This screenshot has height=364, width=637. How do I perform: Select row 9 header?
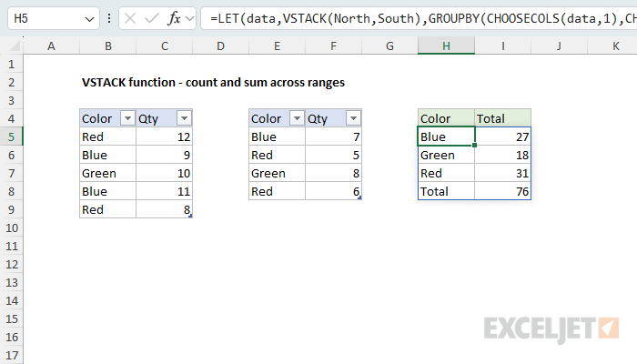click(11, 209)
